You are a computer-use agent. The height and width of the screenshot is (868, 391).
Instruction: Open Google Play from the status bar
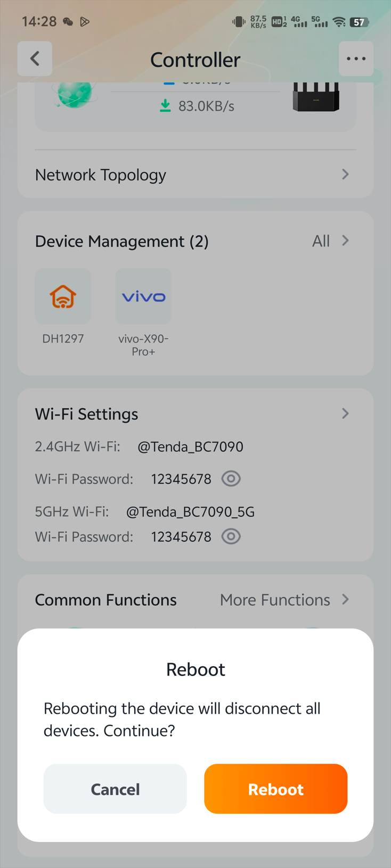point(84,22)
